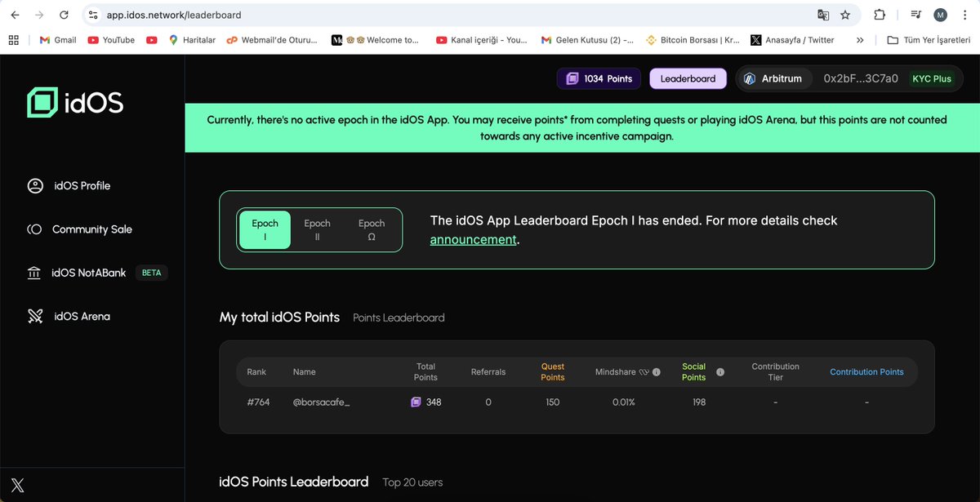Image resolution: width=980 pixels, height=502 pixels.
Task: Click the idOS Arena crossed swords icon
Action: tap(34, 317)
